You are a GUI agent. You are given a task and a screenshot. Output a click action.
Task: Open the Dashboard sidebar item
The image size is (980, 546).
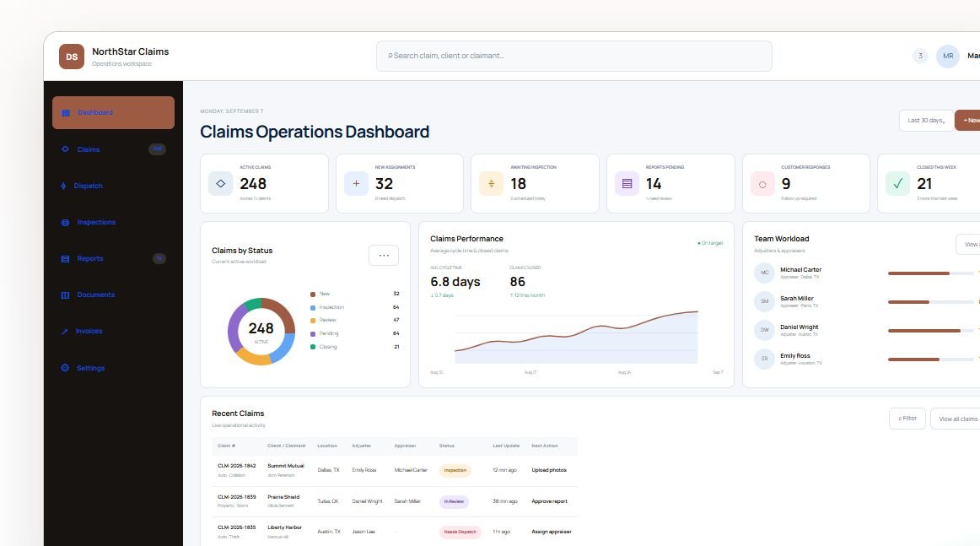[113, 112]
